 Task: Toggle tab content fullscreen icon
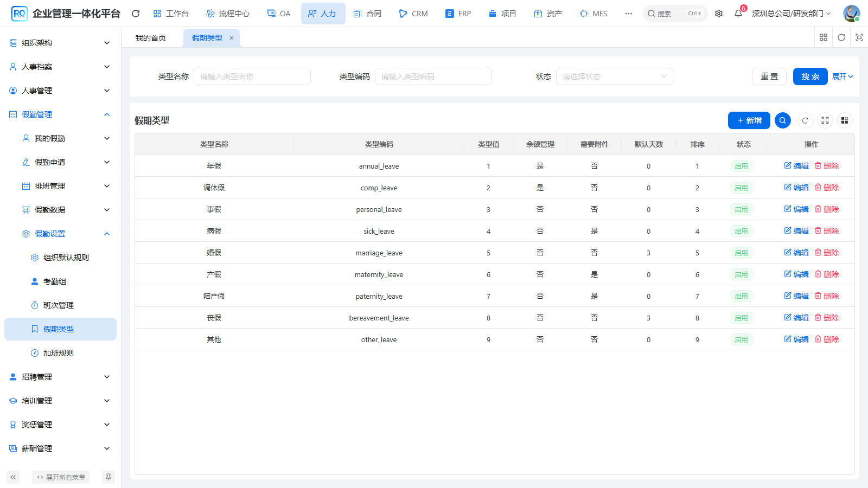coord(859,37)
